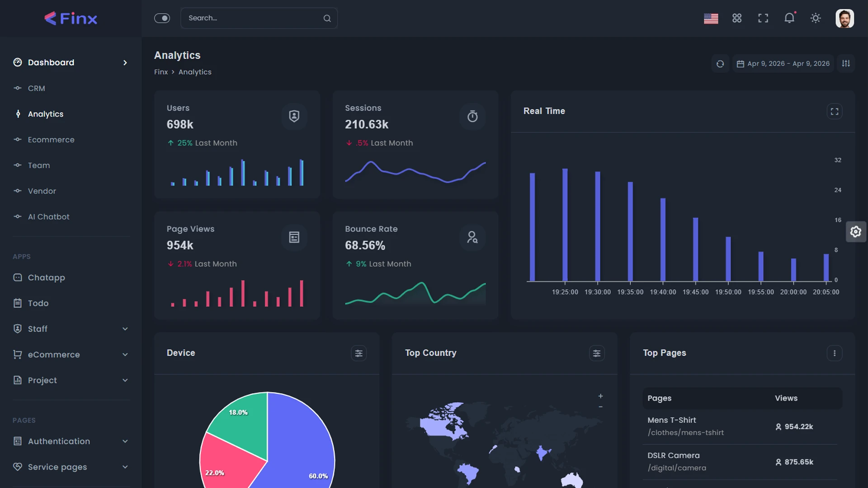868x488 pixels.
Task: Expand the eCommerce apps submenu
Action: [x=125, y=355]
